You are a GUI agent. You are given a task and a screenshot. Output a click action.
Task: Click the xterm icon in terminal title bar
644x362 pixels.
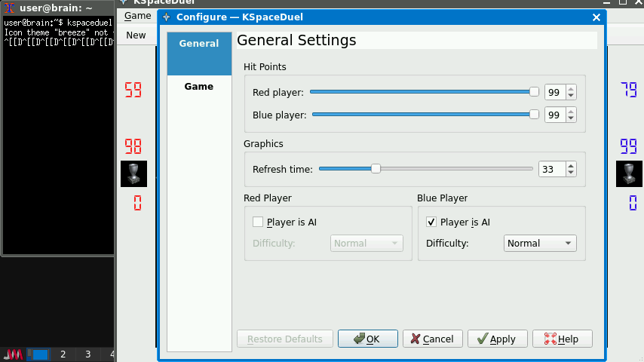point(10,8)
